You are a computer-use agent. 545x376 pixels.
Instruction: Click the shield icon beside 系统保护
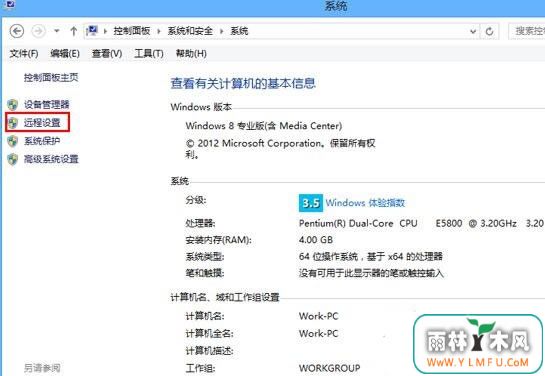pos(13,141)
